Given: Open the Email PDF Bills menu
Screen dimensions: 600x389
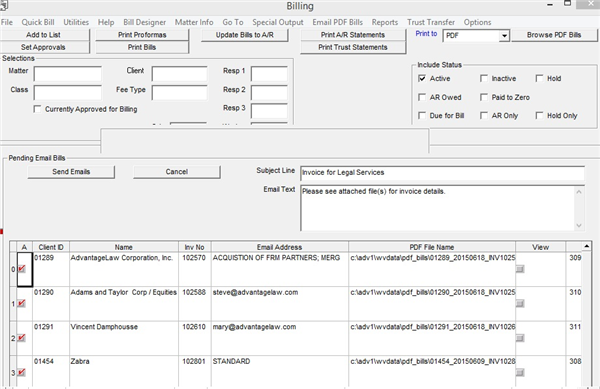Looking at the screenshot, I should 338,22.
